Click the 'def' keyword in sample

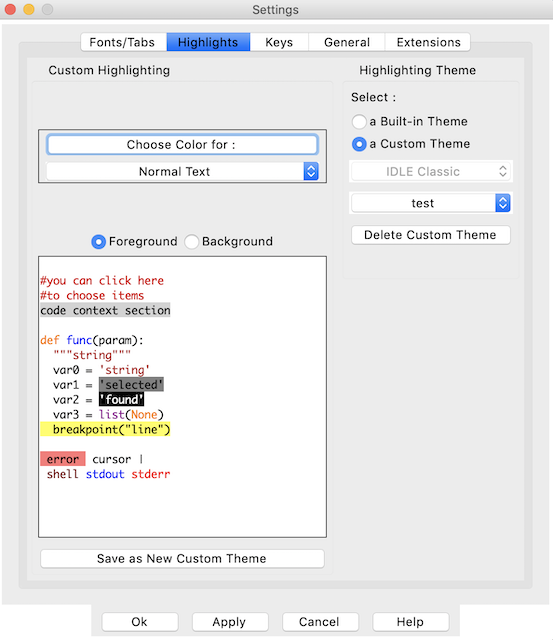pos(50,340)
